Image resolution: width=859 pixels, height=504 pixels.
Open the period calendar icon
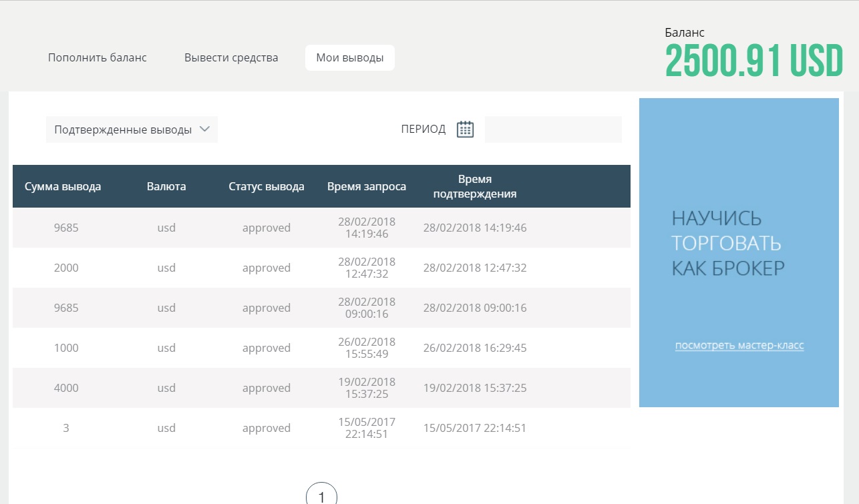(x=465, y=130)
